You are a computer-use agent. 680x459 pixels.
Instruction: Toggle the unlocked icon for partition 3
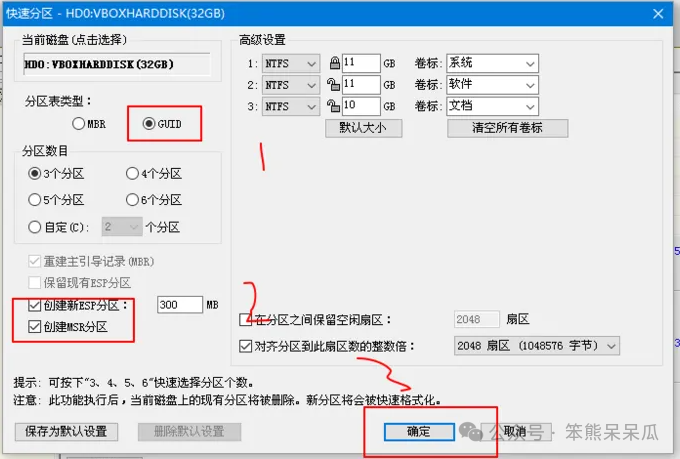[x=333, y=106]
